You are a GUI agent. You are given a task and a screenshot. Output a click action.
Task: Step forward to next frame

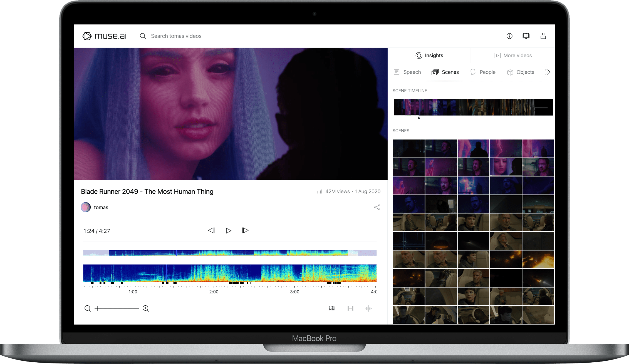[x=245, y=230]
